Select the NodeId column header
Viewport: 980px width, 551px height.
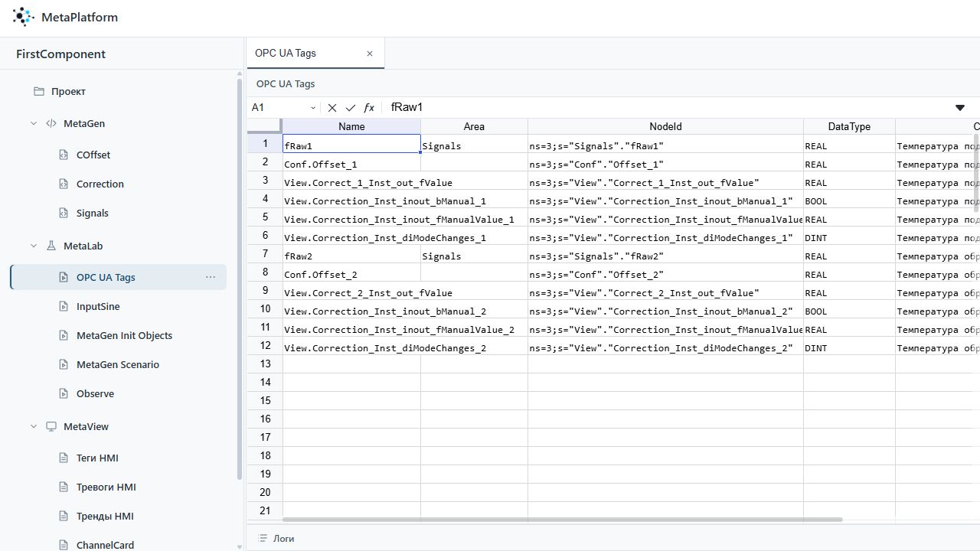(x=665, y=126)
